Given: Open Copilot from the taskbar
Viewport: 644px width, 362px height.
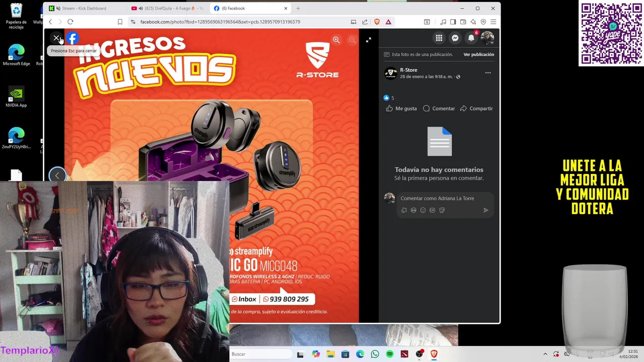Looking at the screenshot, I should [315, 354].
